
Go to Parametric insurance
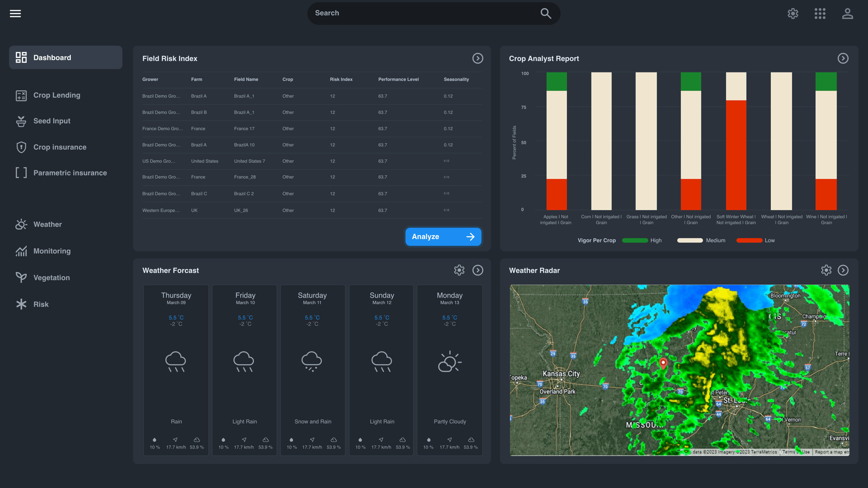[70, 173]
